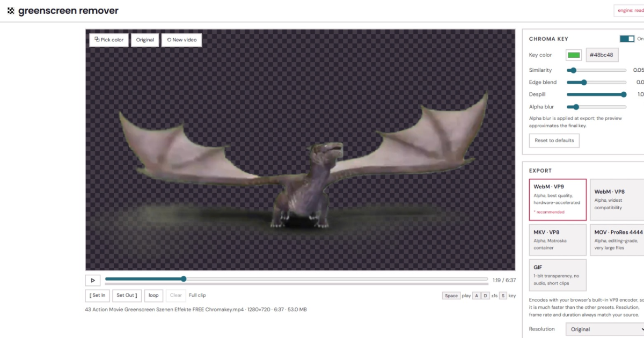The height and width of the screenshot is (338, 644).
Task: Adjust the Edge blend slider
Action: pyautogui.click(x=597, y=83)
